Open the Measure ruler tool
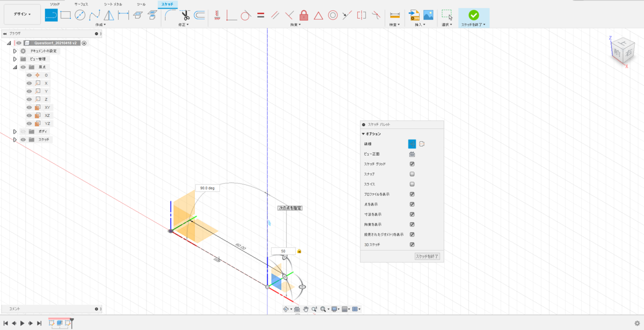This screenshot has height=330, width=644. click(395, 15)
